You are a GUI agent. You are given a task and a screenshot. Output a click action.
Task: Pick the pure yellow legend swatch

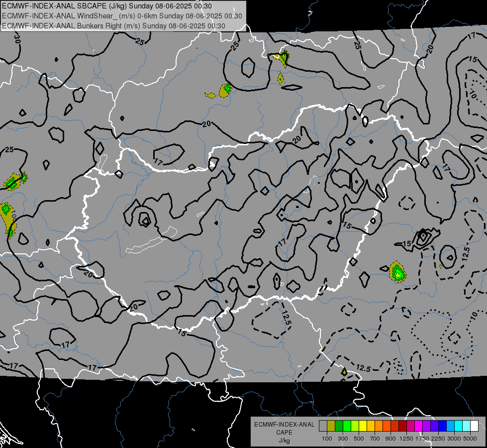pyautogui.click(x=363, y=426)
